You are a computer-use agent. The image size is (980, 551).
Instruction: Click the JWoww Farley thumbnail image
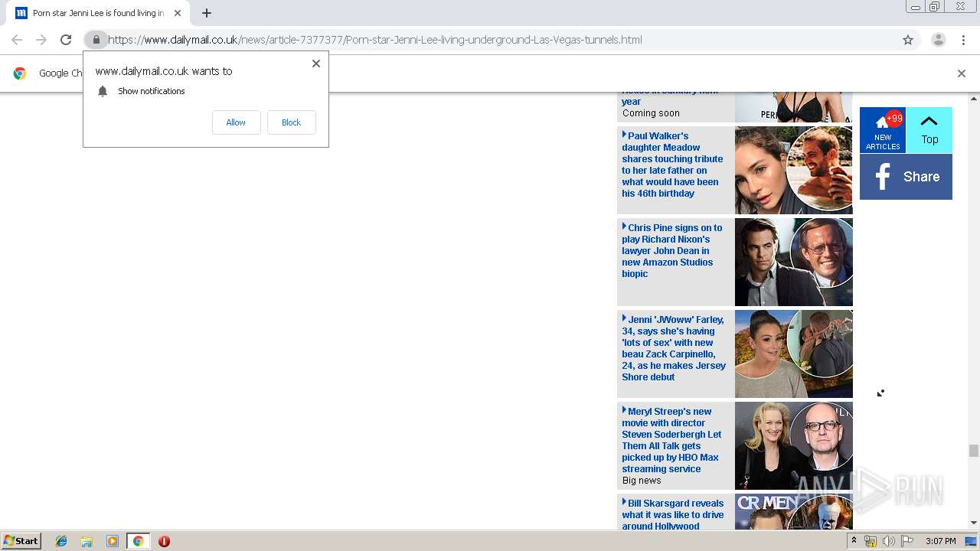[x=794, y=354]
